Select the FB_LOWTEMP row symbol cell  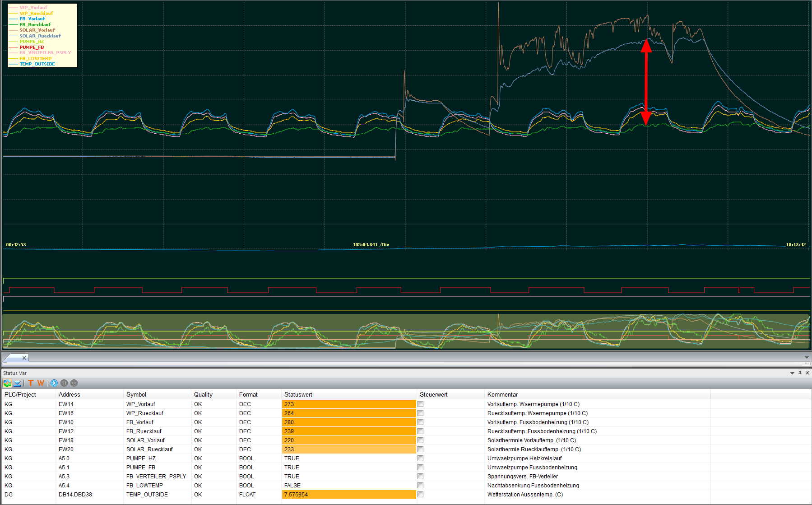[x=144, y=486]
